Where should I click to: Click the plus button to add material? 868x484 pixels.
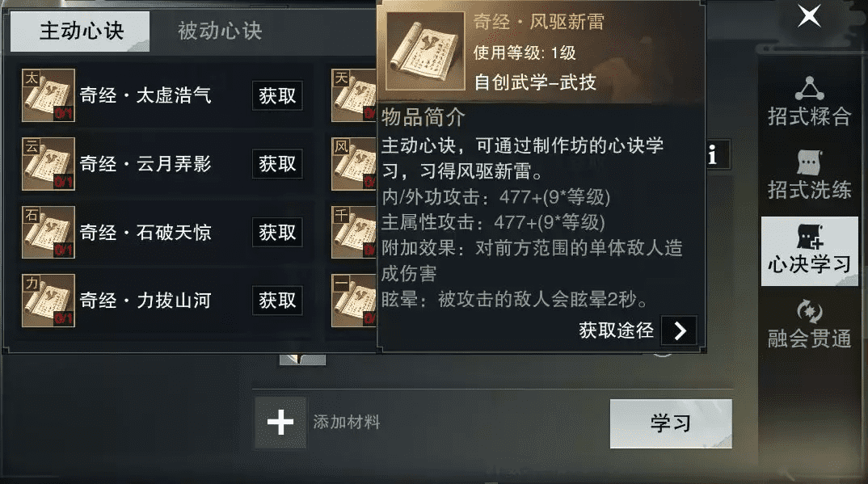280,423
